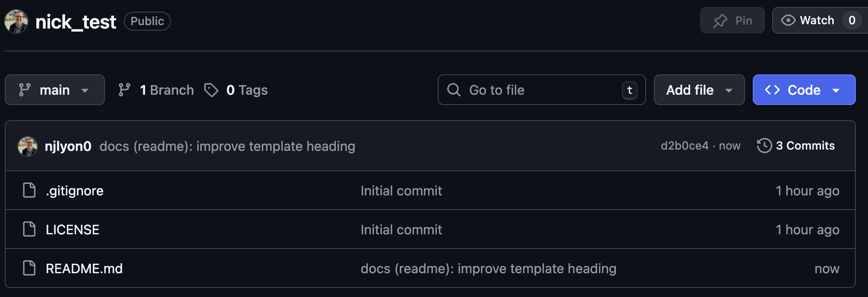Click the nick_test repository owner avatar
The height and width of the screenshot is (297, 868).
click(x=16, y=21)
